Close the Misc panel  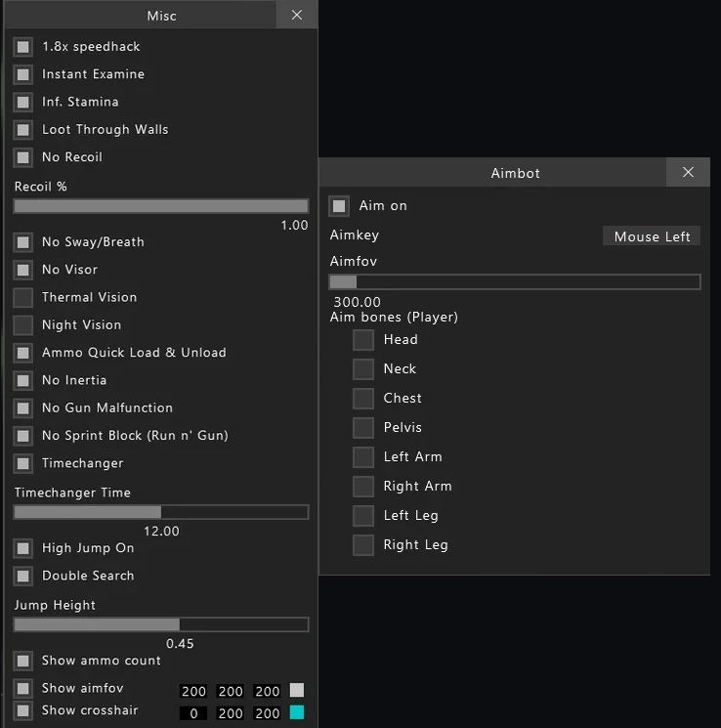coord(297,15)
